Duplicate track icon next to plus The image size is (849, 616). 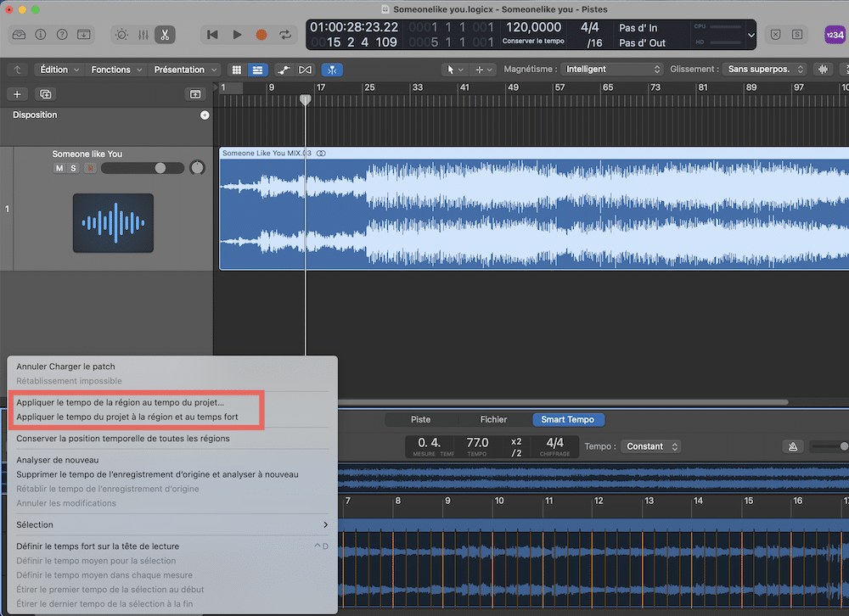46,94
